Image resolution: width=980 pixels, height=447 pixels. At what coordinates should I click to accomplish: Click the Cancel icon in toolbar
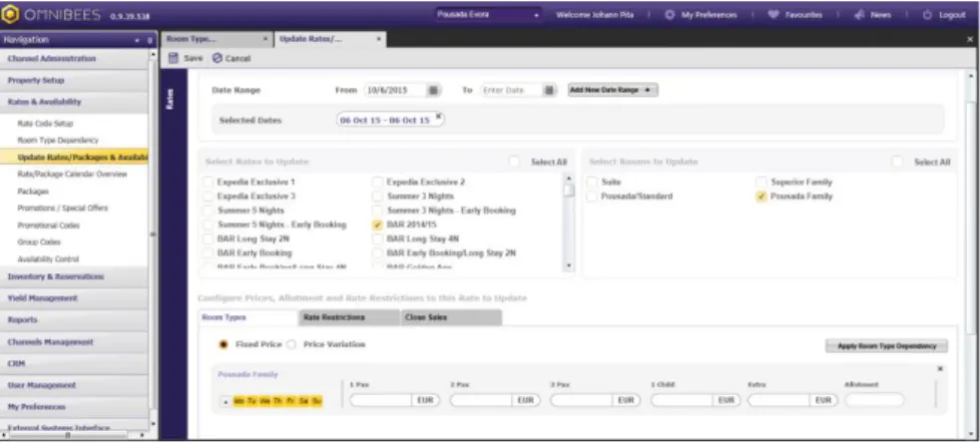point(217,58)
